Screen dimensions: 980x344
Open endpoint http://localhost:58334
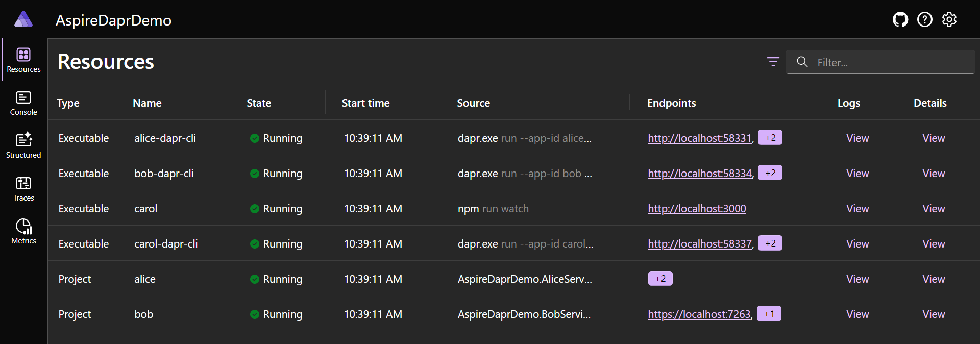pos(700,174)
